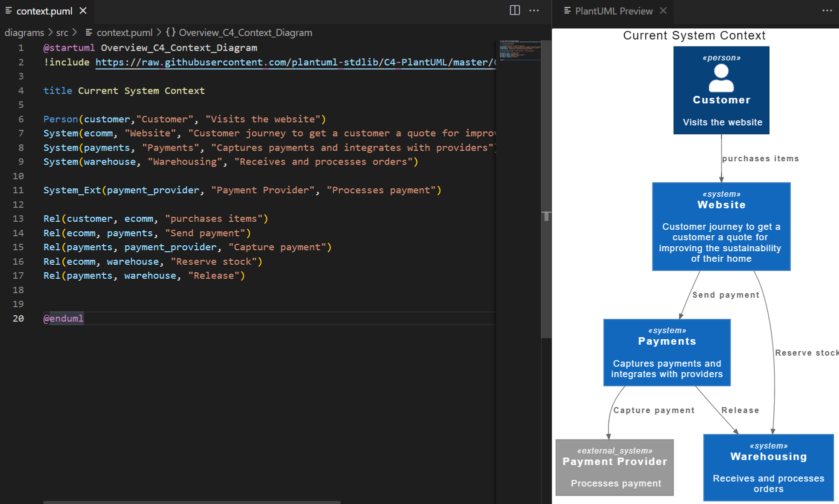Click the editor vertical scrollbar
This screenshot has width=839, height=504.
click(x=546, y=190)
